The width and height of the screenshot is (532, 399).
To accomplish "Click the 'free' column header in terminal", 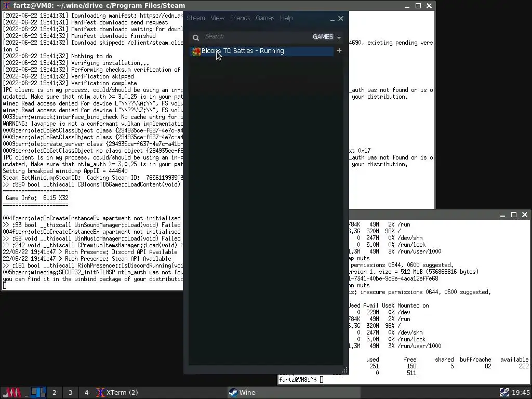I will click(x=410, y=360).
